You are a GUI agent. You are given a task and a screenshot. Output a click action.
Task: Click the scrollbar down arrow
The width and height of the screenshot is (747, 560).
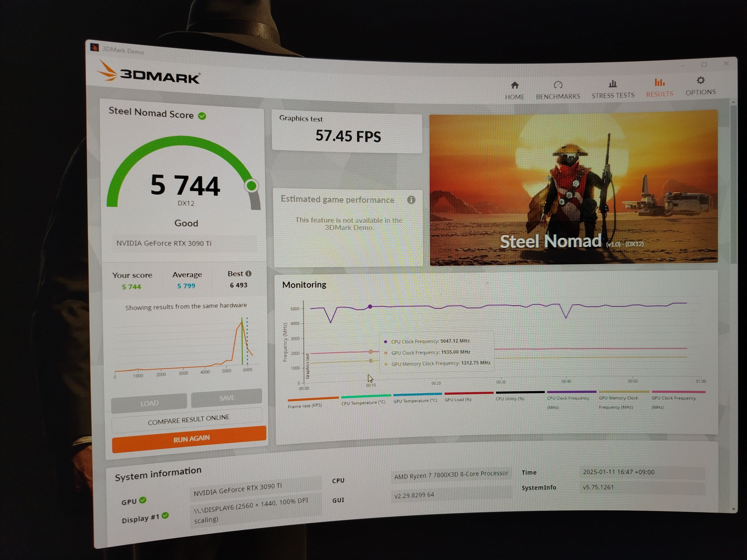(x=734, y=509)
